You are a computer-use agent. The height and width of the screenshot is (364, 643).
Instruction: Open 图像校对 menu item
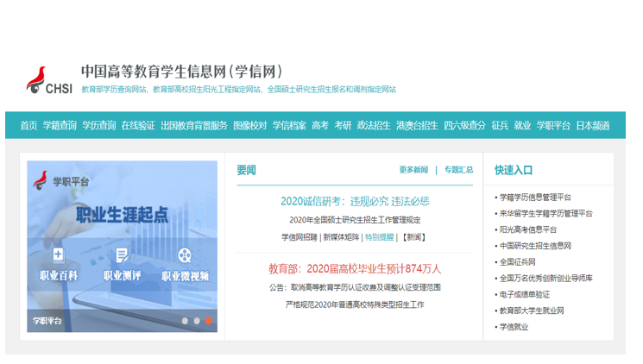tap(249, 125)
